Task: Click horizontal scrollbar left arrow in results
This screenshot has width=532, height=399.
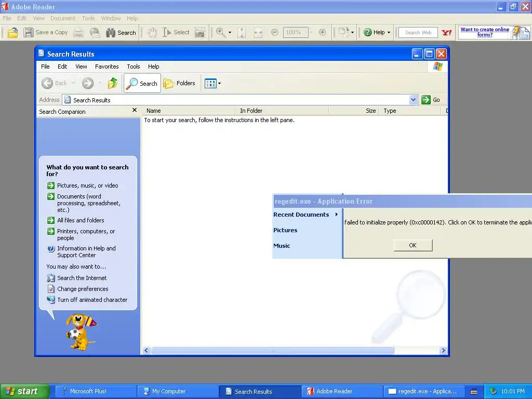Action: coord(147,351)
